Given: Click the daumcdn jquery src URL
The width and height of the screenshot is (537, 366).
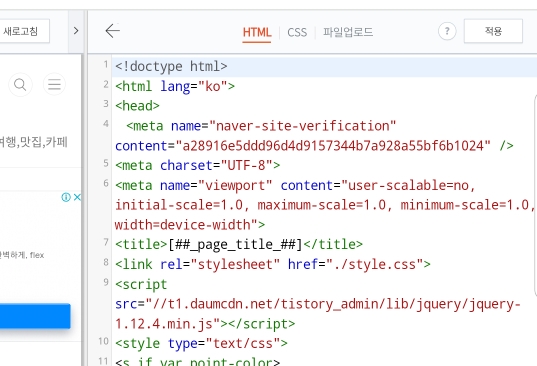Looking at the screenshot, I should click(x=333, y=304).
